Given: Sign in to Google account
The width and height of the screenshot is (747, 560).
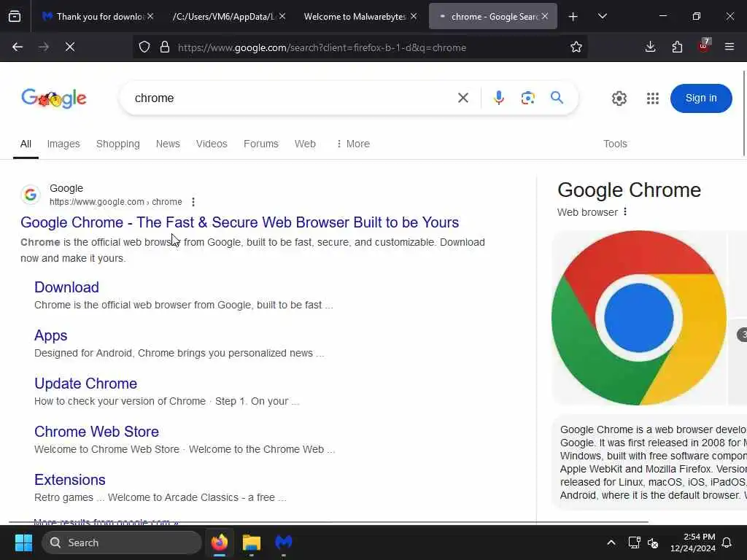Looking at the screenshot, I should click(701, 98).
